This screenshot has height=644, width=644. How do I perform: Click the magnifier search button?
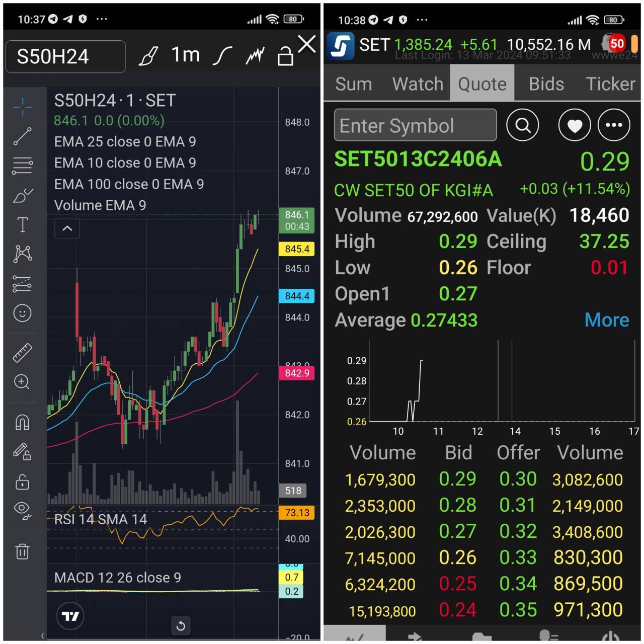click(523, 125)
